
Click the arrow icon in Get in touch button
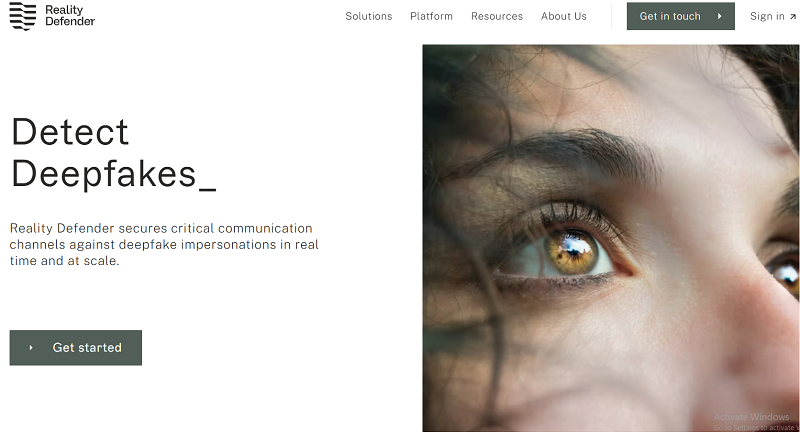tap(719, 16)
